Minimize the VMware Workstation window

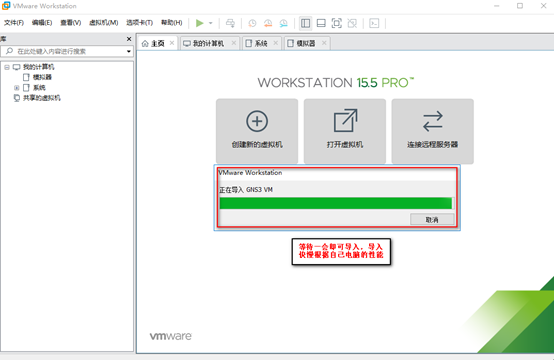coord(496,6)
